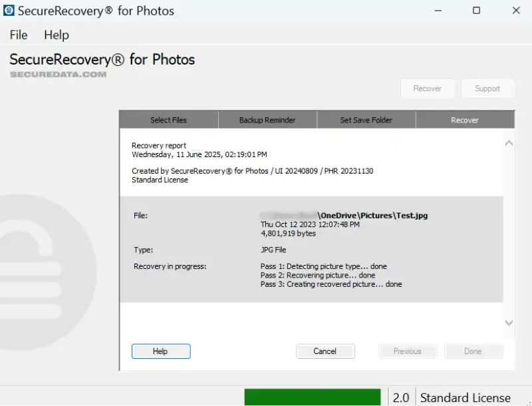
Task: Open the Help menu
Action: 57,35
